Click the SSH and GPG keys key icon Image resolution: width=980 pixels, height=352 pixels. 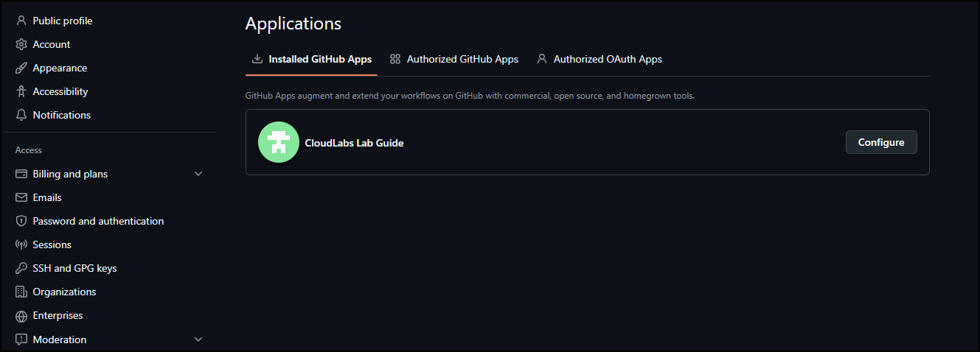pos(21,268)
